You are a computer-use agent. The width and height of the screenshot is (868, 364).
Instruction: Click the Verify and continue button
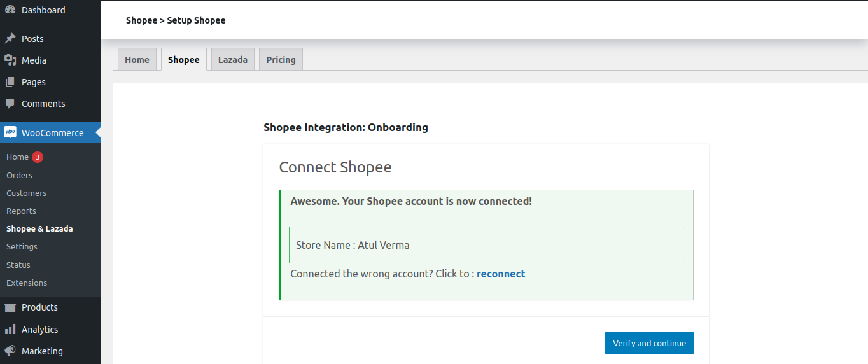click(649, 343)
